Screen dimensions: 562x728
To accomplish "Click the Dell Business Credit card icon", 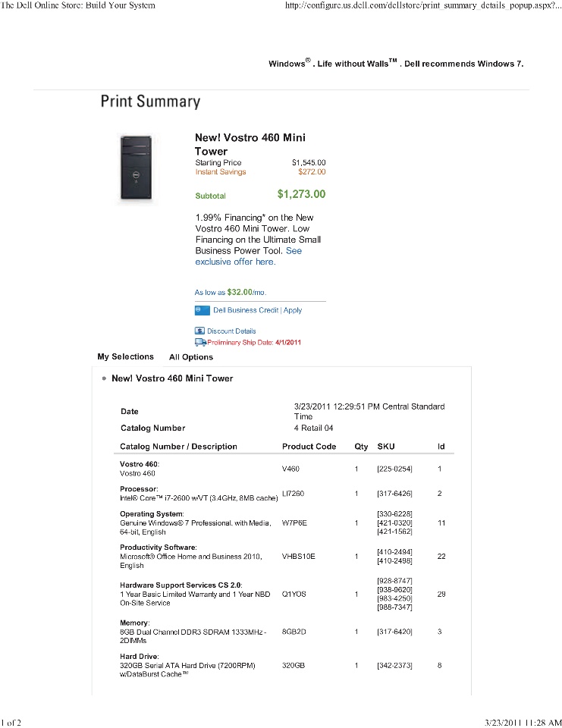I will 202,310.
